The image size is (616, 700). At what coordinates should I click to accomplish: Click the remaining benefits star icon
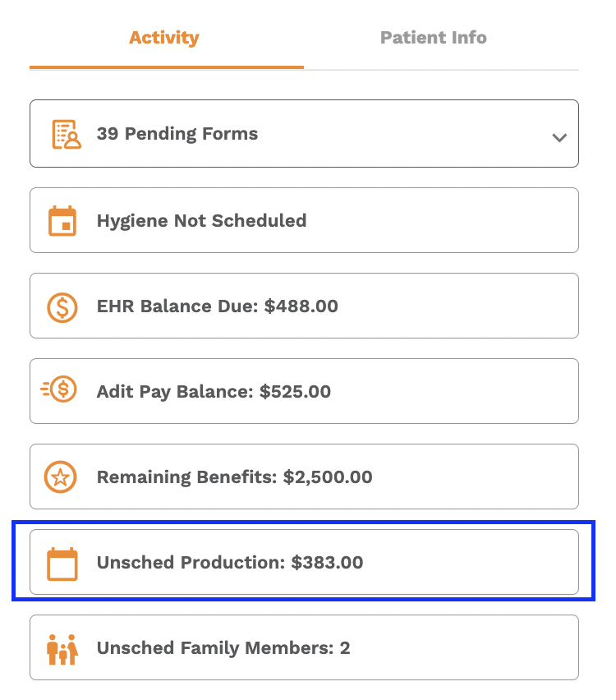click(60, 477)
